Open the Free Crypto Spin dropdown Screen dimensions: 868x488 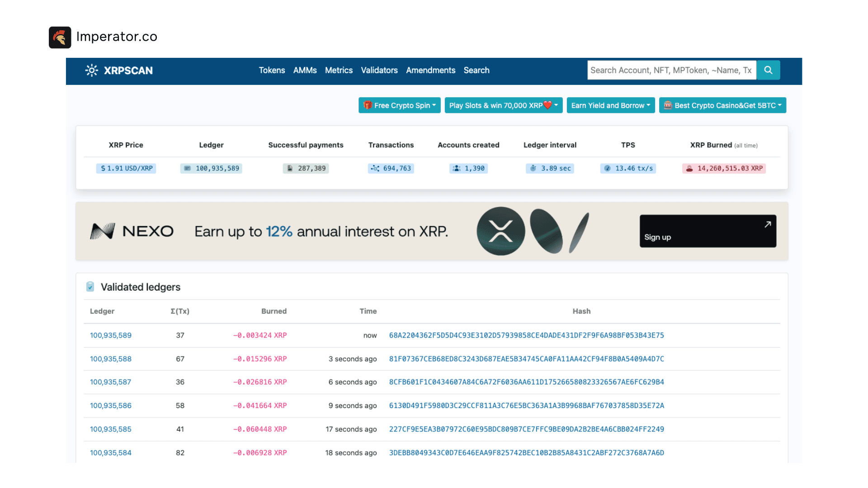399,105
